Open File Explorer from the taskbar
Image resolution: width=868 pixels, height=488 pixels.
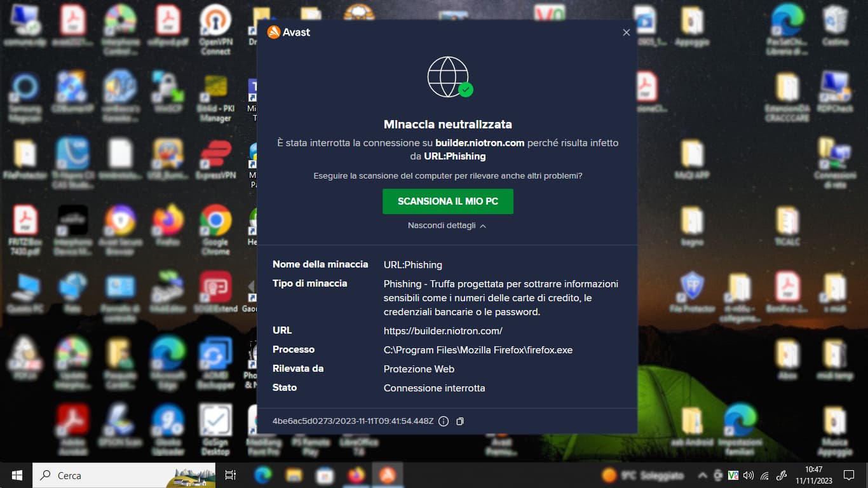294,475
